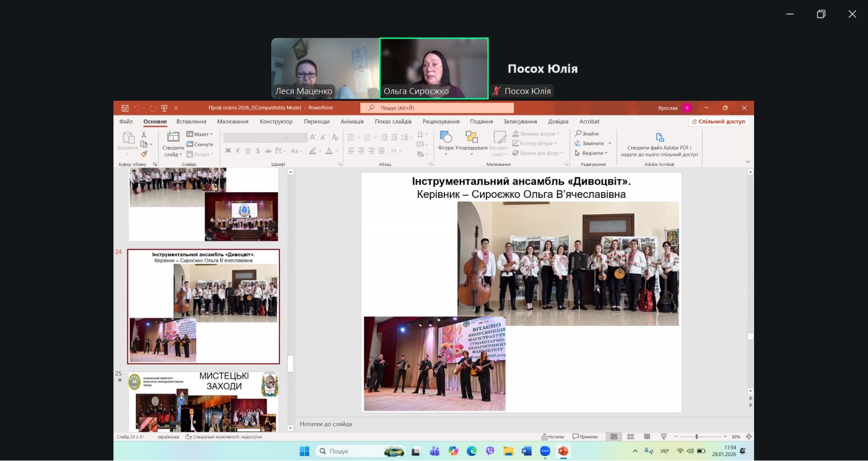Save the presentation with the floppy disk icon
868x461 pixels.
tap(125, 108)
